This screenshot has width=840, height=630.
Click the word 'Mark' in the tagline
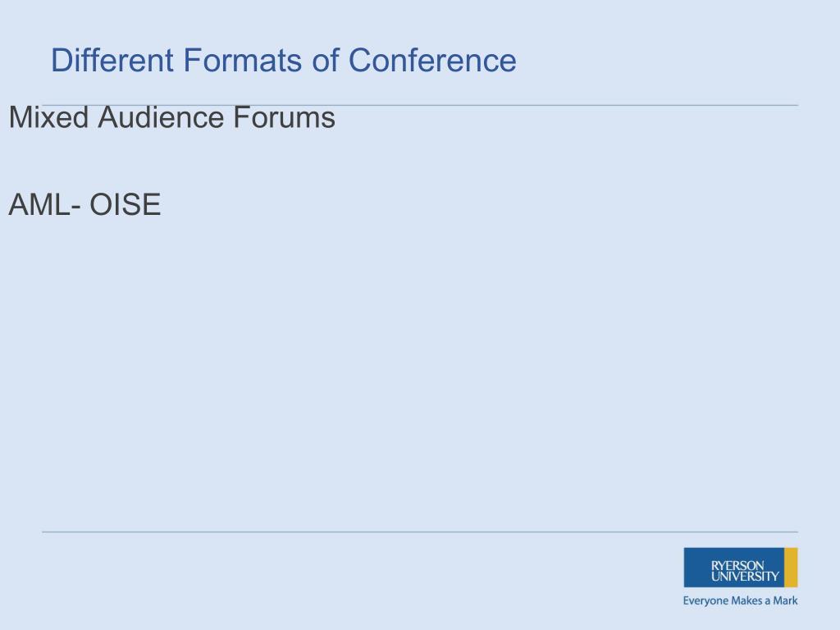click(x=785, y=600)
